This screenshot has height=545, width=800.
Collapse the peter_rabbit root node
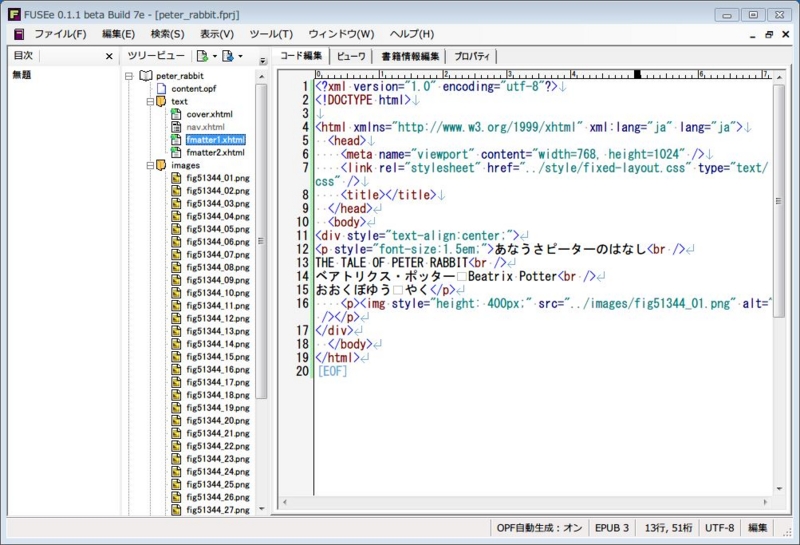coord(129,76)
